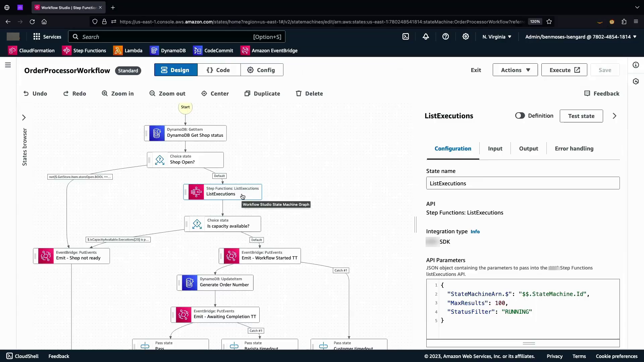This screenshot has width=644, height=362.
Task: Open the Actions dropdown
Action: [515, 70]
